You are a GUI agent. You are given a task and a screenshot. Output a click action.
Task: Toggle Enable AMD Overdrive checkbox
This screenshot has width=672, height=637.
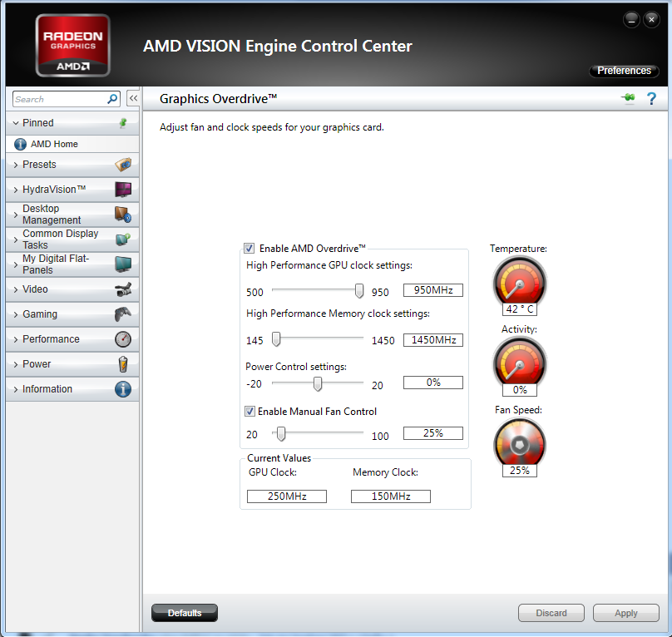tap(249, 248)
